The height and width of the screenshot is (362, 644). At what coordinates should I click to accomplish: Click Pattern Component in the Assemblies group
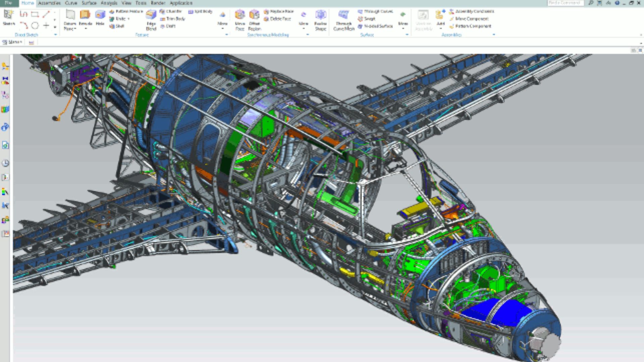point(472,26)
